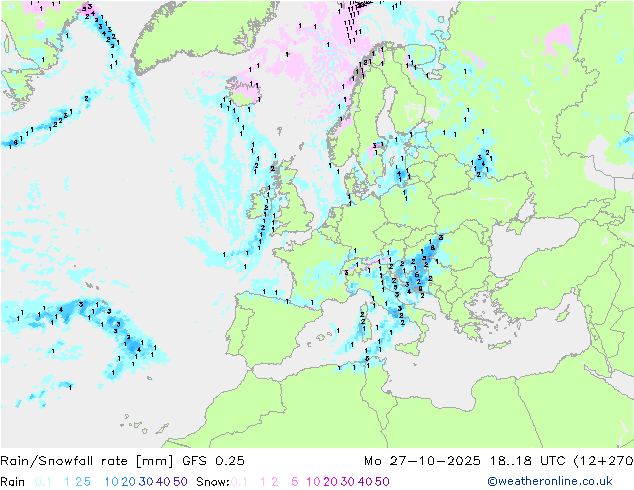The height and width of the screenshot is (490, 634).
Task: Click the "18..18 UTC" time label
Action: 528,460
